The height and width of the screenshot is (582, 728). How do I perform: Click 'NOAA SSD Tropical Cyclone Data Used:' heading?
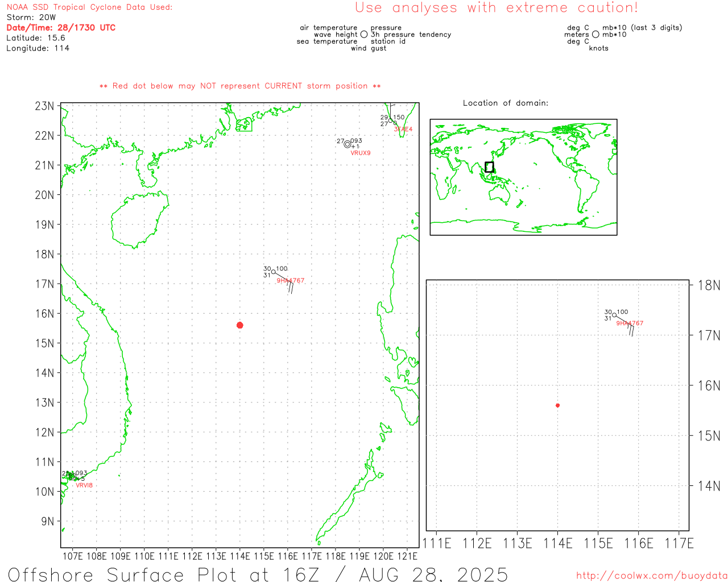pos(89,7)
